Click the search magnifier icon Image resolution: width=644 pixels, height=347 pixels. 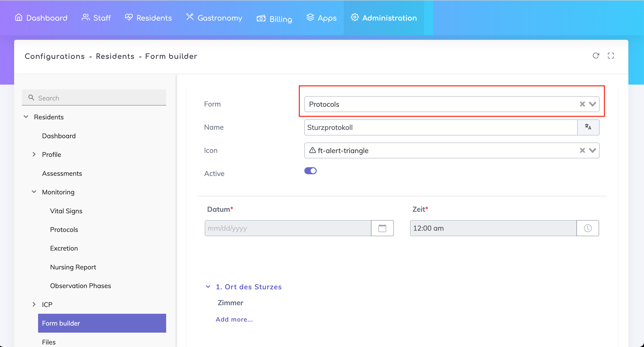[x=31, y=98]
